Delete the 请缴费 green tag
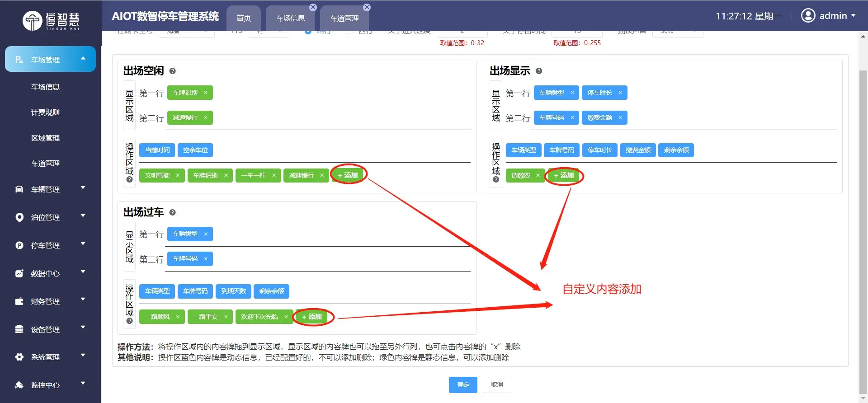868x403 pixels. click(x=538, y=175)
